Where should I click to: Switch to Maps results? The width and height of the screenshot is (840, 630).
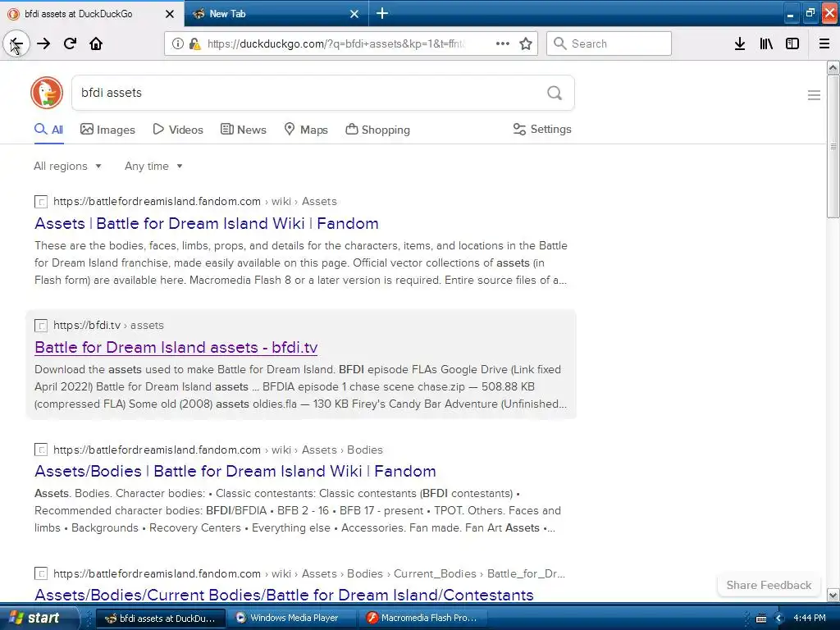[305, 130]
